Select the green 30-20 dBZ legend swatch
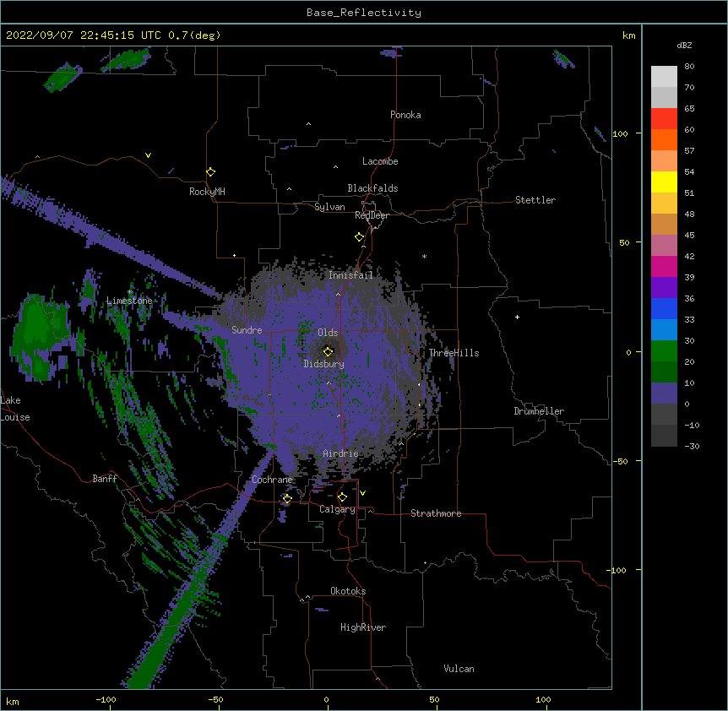The height and width of the screenshot is (711, 728). click(x=664, y=351)
